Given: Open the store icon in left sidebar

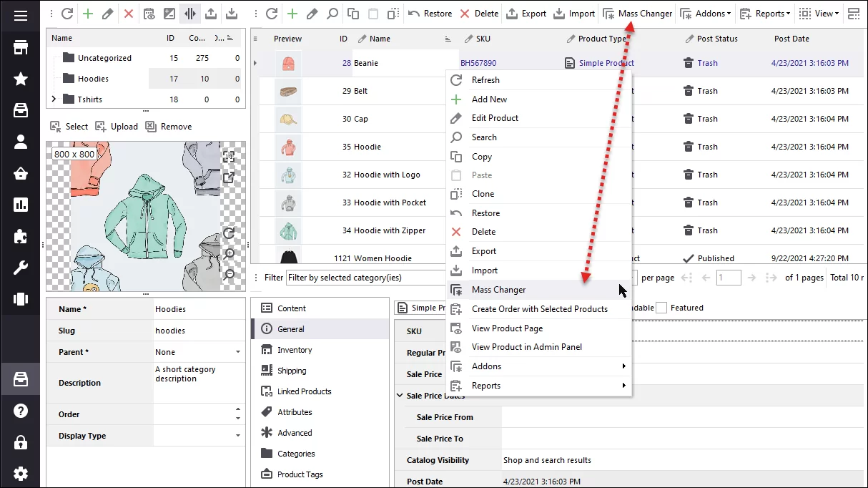Looking at the screenshot, I should tap(20, 47).
